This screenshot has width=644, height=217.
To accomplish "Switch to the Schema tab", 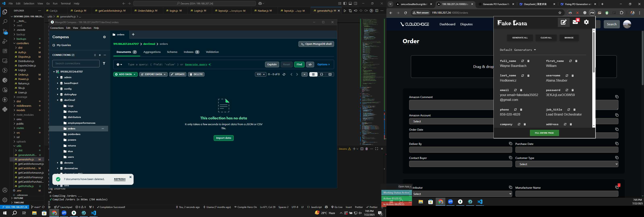I will tap(172, 52).
